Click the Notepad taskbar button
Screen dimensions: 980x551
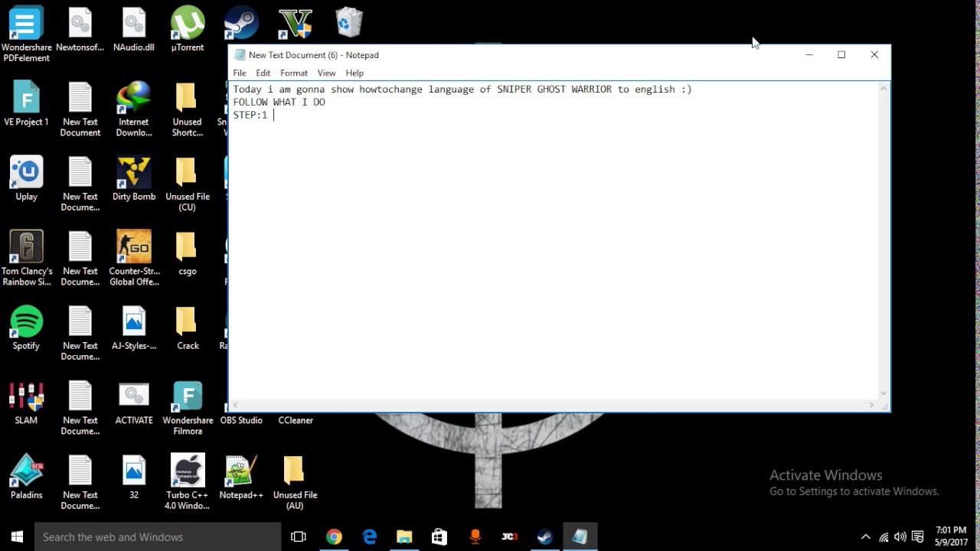pyautogui.click(x=580, y=536)
